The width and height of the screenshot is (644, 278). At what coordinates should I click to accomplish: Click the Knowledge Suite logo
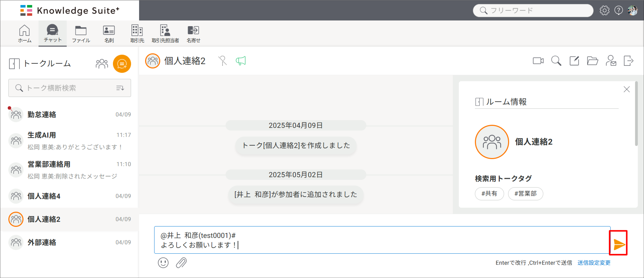coord(70,11)
